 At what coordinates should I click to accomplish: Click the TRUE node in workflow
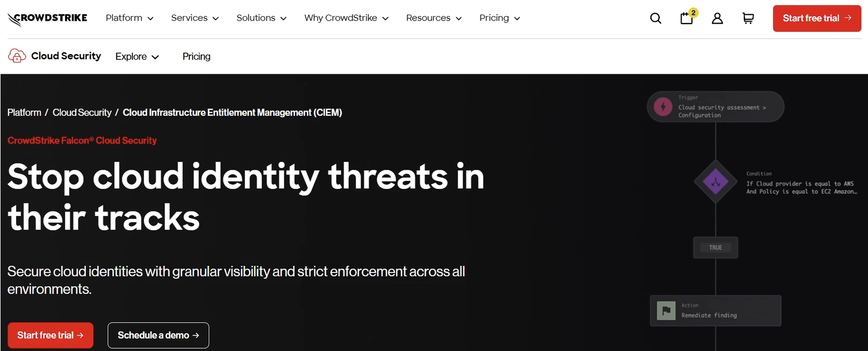click(715, 248)
